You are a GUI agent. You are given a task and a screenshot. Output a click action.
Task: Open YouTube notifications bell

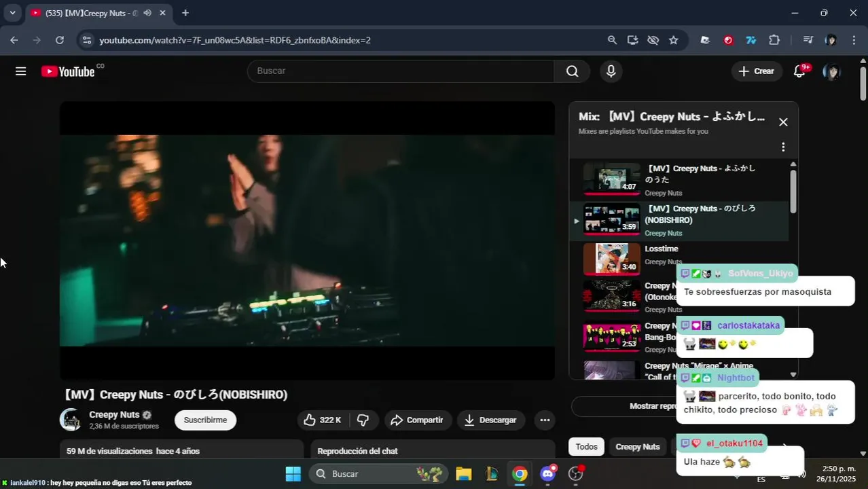coord(800,71)
